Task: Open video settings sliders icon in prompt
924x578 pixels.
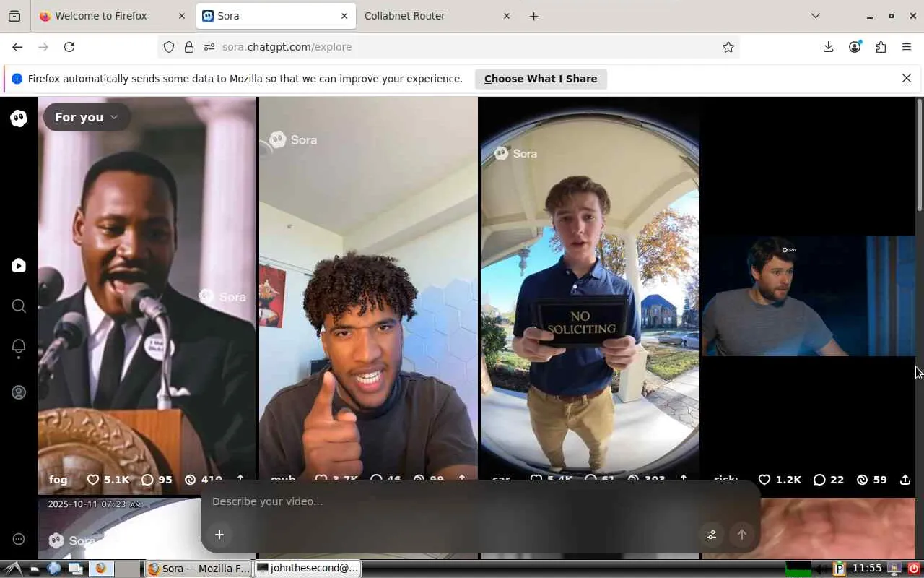Action: (x=712, y=535)
